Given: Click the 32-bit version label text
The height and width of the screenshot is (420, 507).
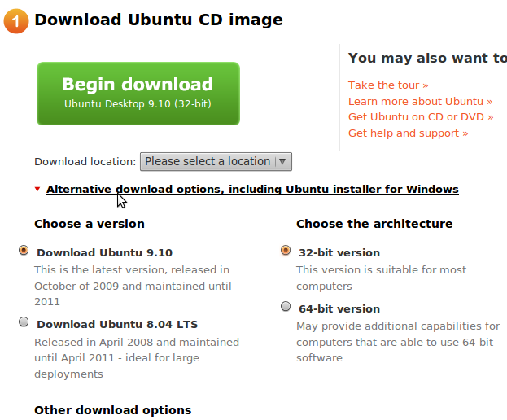Looking at the screenshot, I should click(x=339, y=252).
